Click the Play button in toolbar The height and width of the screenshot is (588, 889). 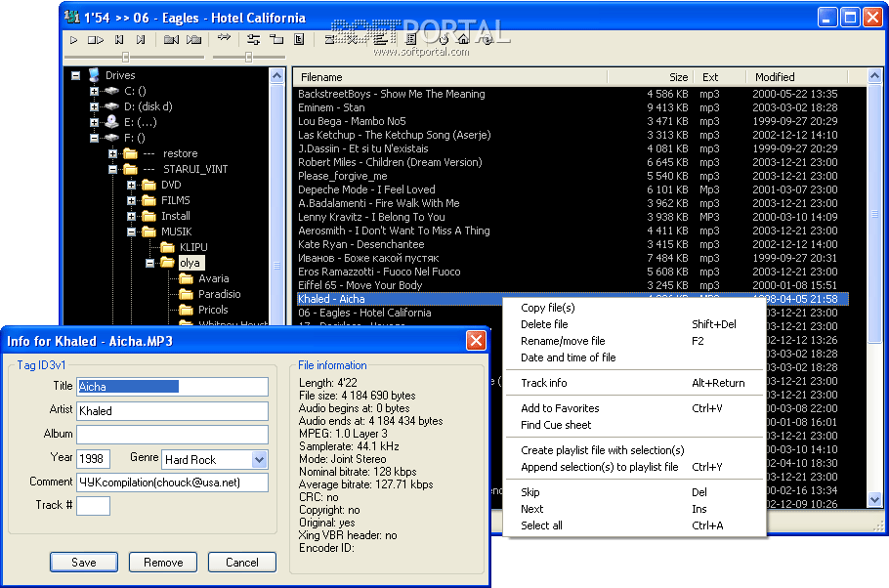[x=73, y=40]
